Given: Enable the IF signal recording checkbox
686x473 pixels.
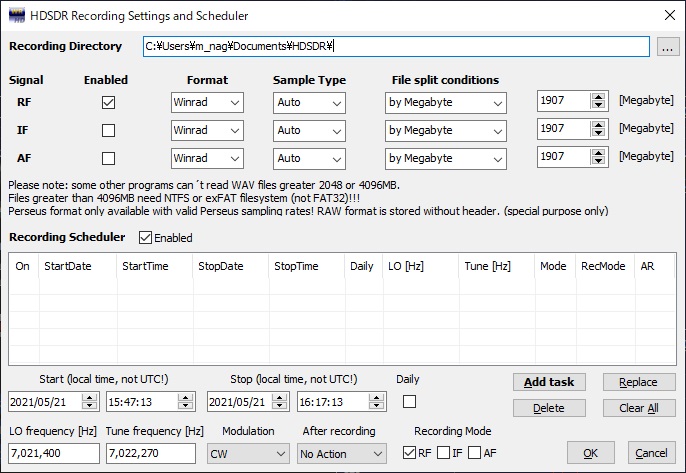Looking at the screenshot, I should [108, 130].
